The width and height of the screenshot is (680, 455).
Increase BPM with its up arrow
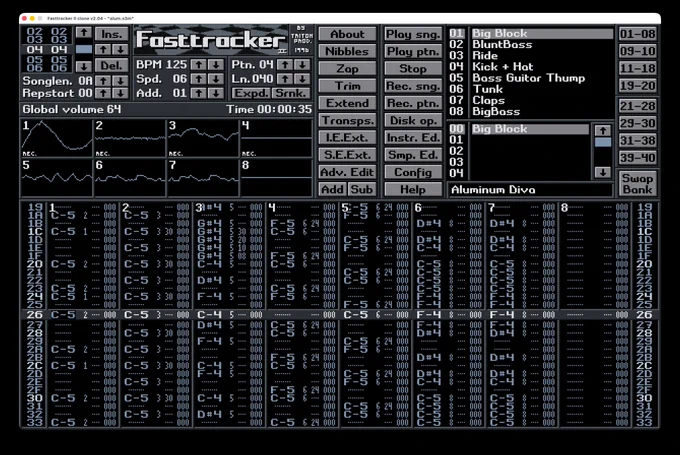[x=199, y=65]
